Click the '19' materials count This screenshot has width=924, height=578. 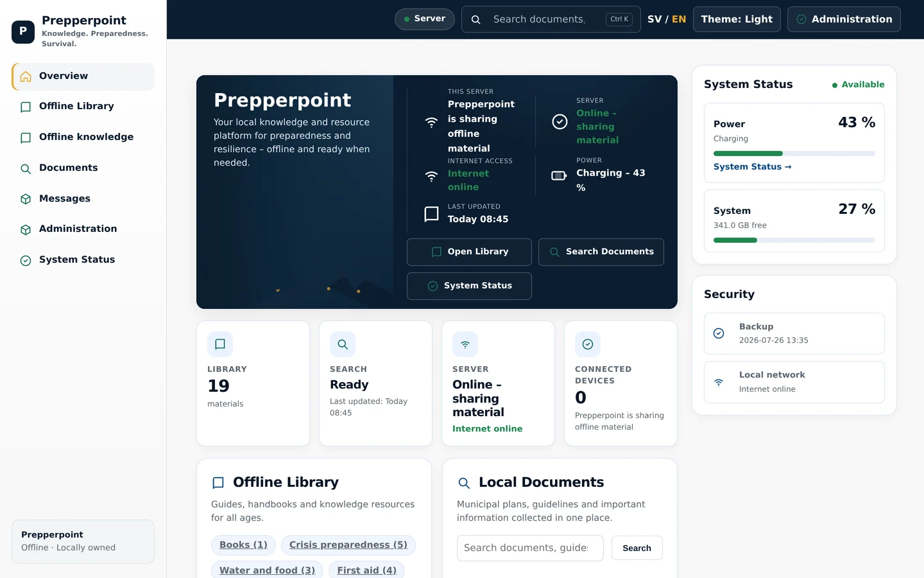tap(218, 386)
